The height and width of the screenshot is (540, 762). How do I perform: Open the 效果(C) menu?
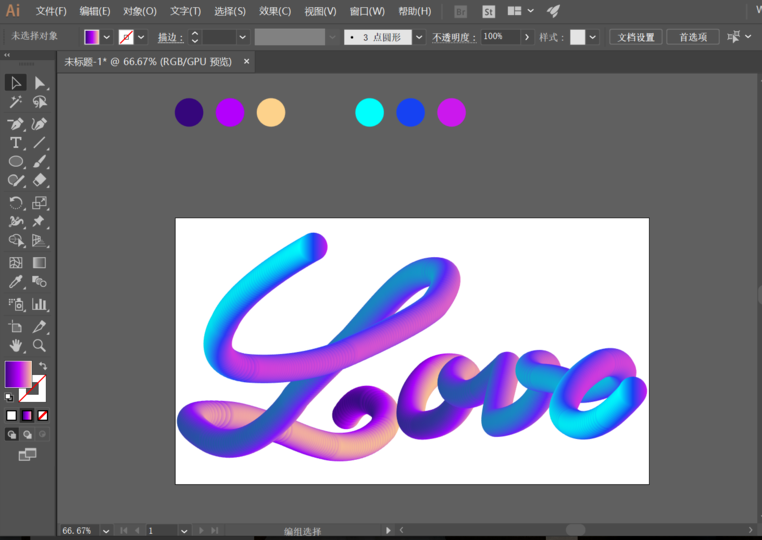point(275,11)
